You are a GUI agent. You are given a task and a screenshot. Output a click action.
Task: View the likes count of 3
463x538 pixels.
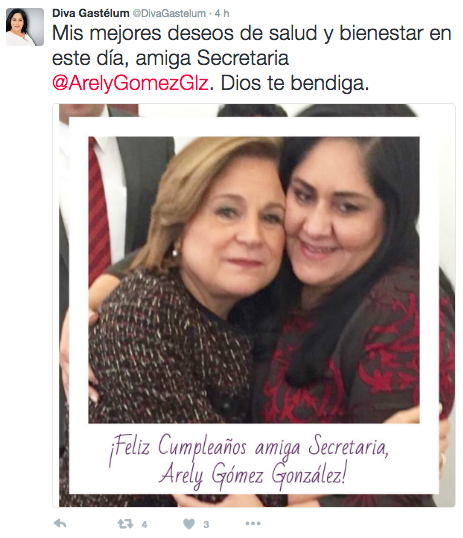pyautogui.click(x=206, y=524)
